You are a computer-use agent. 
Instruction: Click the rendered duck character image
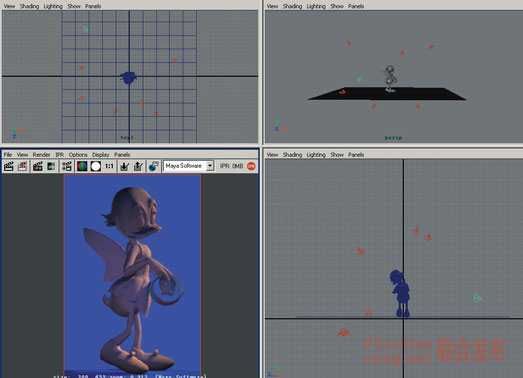pyautogui.click(x=132, y=275)
